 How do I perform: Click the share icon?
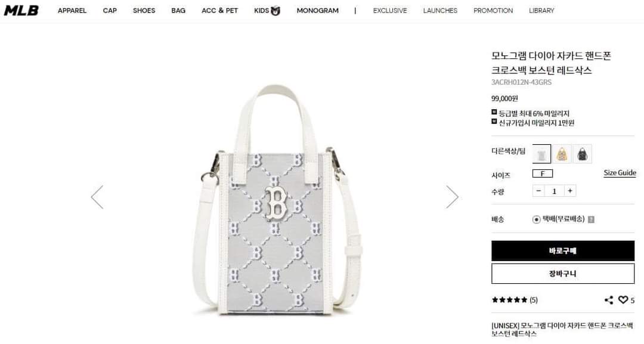click(609, 300)
